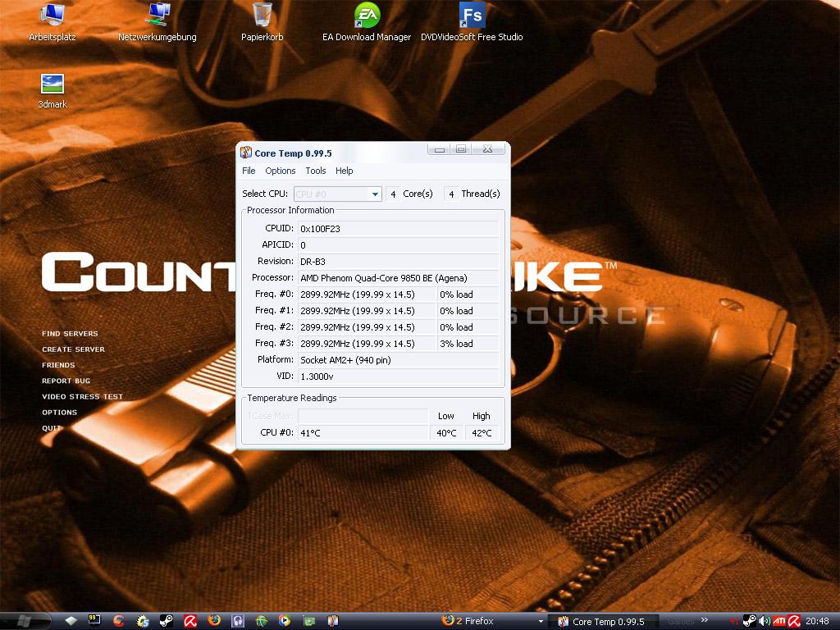Click the show desktop diamond icon
Viewport: 840px width, 630px height.
click(71, 621)
